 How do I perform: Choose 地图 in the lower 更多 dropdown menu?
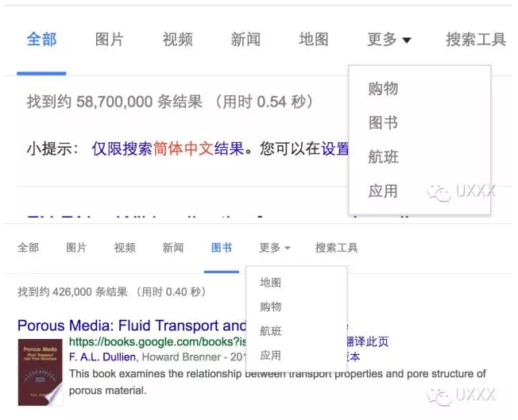coord(271,283)
